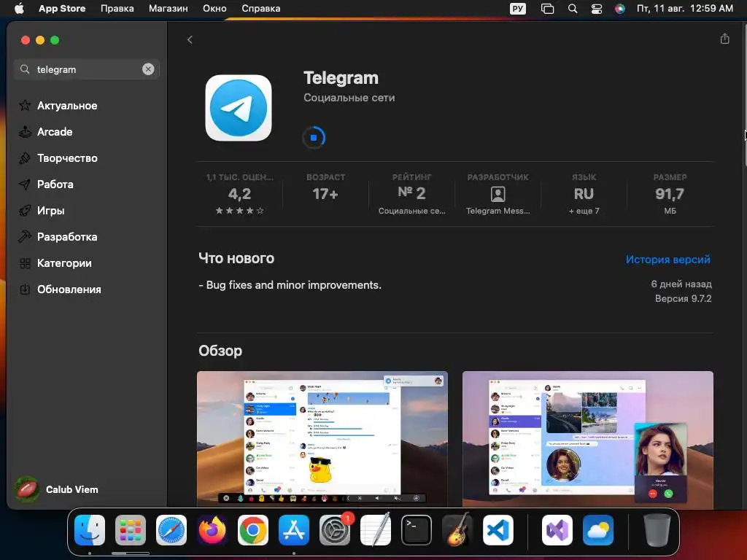Open the История версий link
This screenshot has width=747, height=560.
tap(667, 260)
